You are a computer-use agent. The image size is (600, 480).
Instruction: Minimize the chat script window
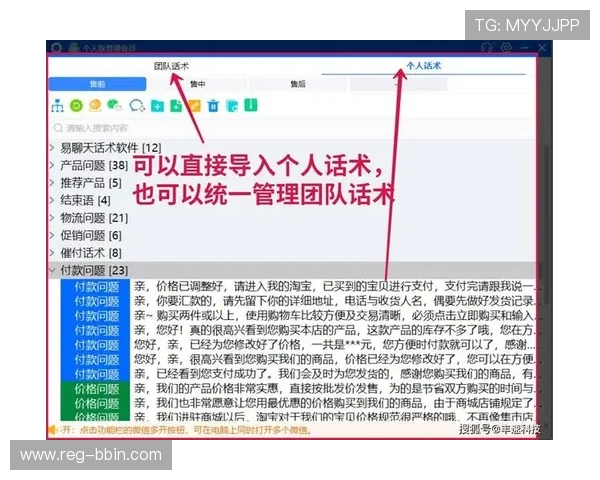525,47
